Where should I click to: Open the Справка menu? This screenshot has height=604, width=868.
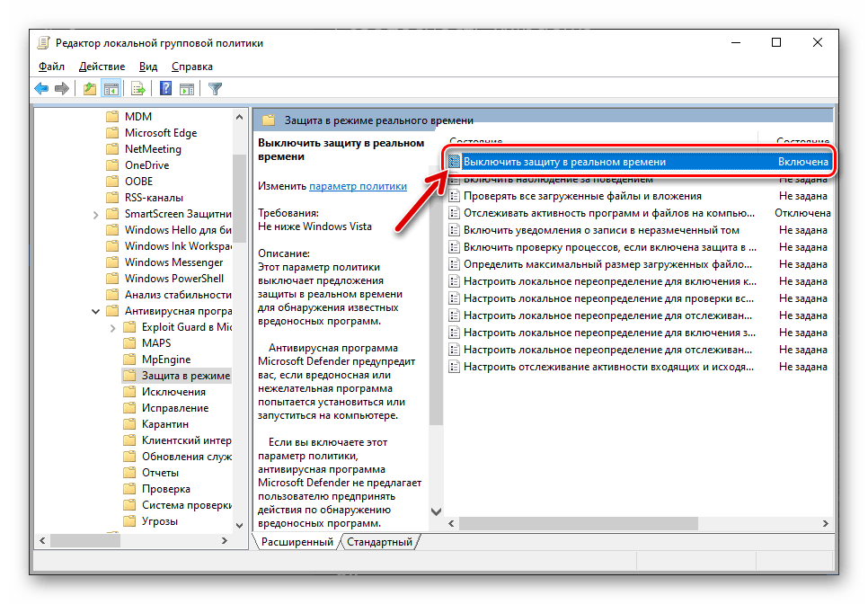(192, 67)
